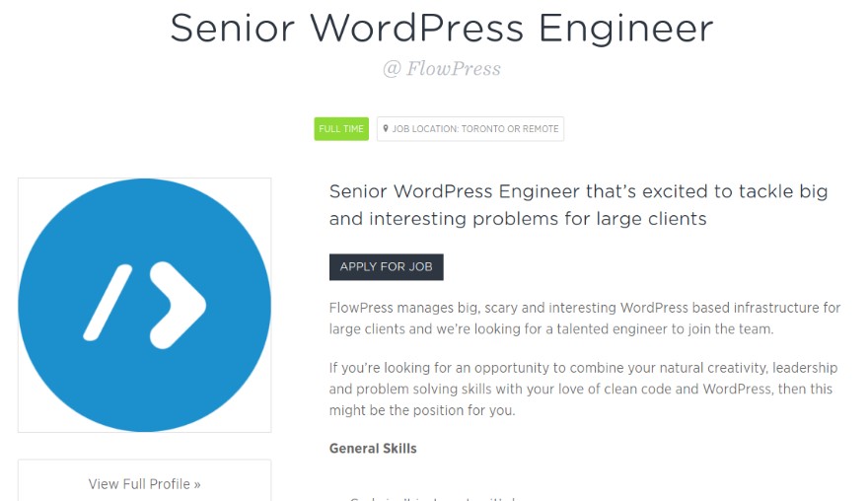Click 'Toronto or Remote' in the location tag
868x501 pixels.
tap(507, 129)
